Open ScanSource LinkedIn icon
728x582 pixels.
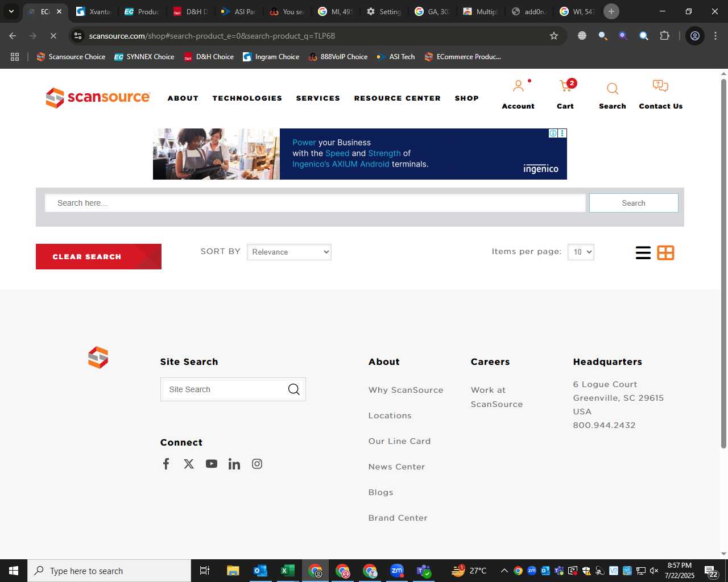[234, 464]
